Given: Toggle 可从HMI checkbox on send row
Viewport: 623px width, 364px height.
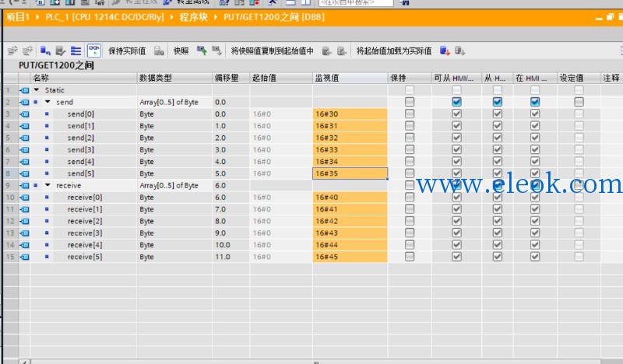Looking at the screenshot, I should coord(456,102).
